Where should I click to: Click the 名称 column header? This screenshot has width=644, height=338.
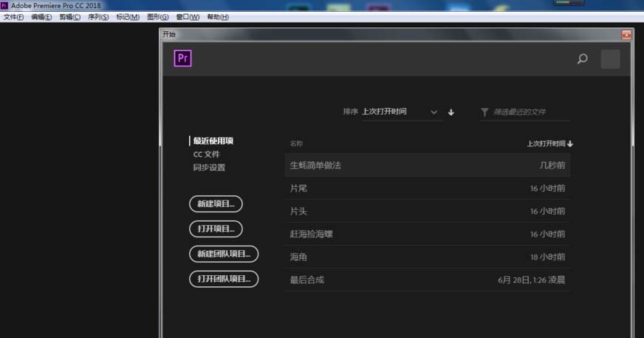pos(296,143)
